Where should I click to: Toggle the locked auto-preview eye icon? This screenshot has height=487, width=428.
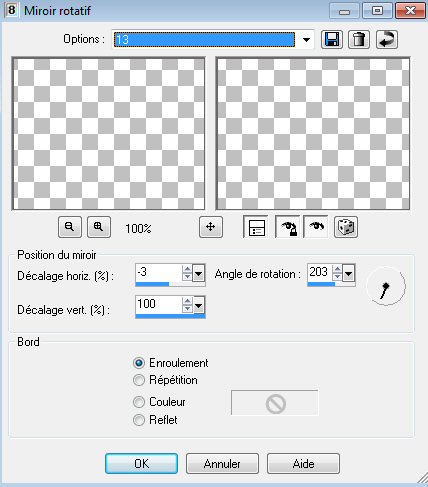288,227
